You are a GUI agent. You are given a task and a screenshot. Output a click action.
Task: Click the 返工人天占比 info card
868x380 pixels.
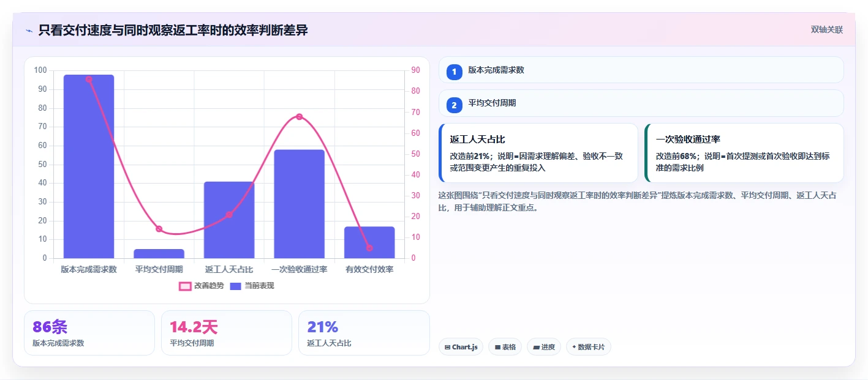coord(538,153)
